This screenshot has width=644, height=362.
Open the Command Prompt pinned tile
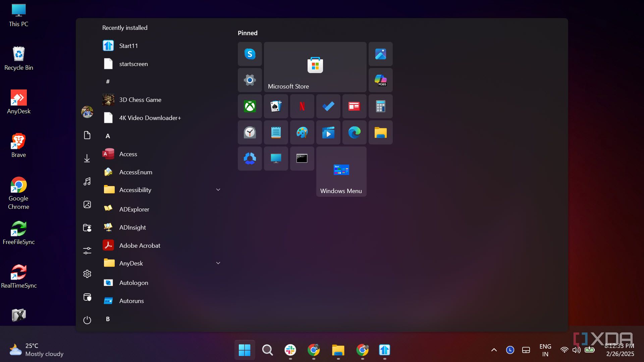point(302,158)
